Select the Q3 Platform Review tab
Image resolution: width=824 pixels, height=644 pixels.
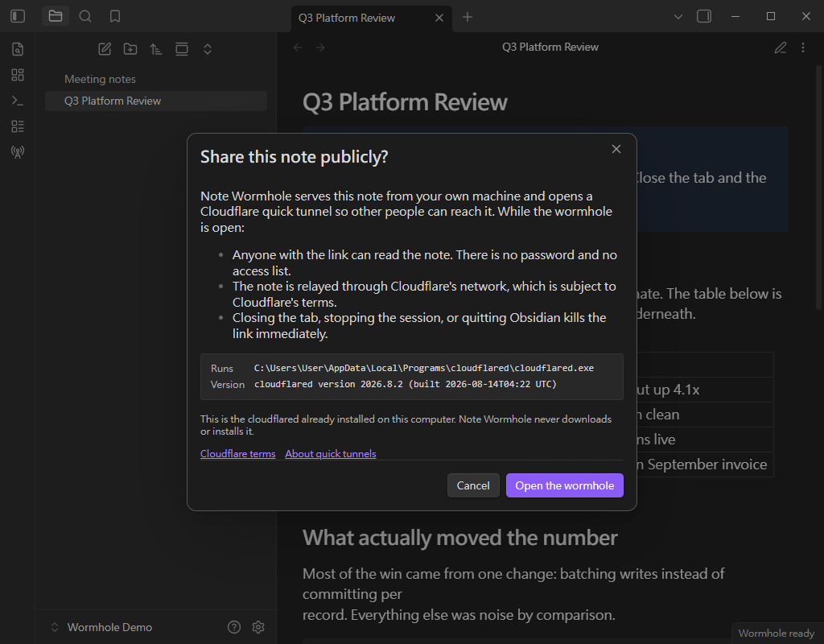(372, 19)
